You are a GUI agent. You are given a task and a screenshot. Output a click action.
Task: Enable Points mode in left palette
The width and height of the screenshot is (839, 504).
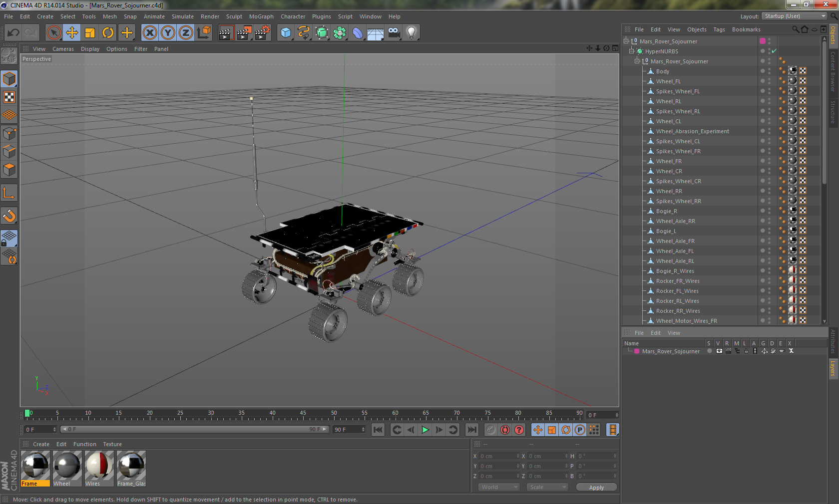pyautogui.click(x=9, y=134)
